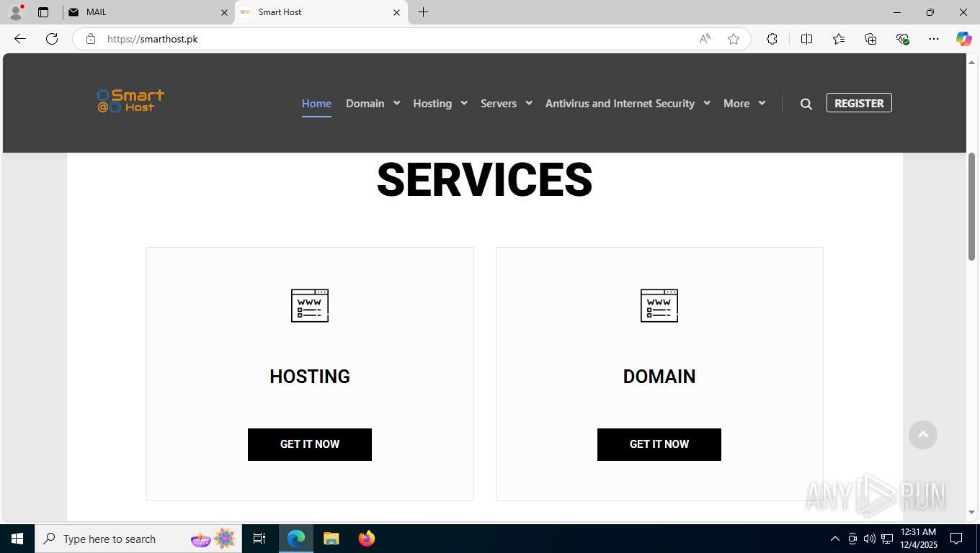Open Antivirus and Internet Security menu

pos(620,104)
